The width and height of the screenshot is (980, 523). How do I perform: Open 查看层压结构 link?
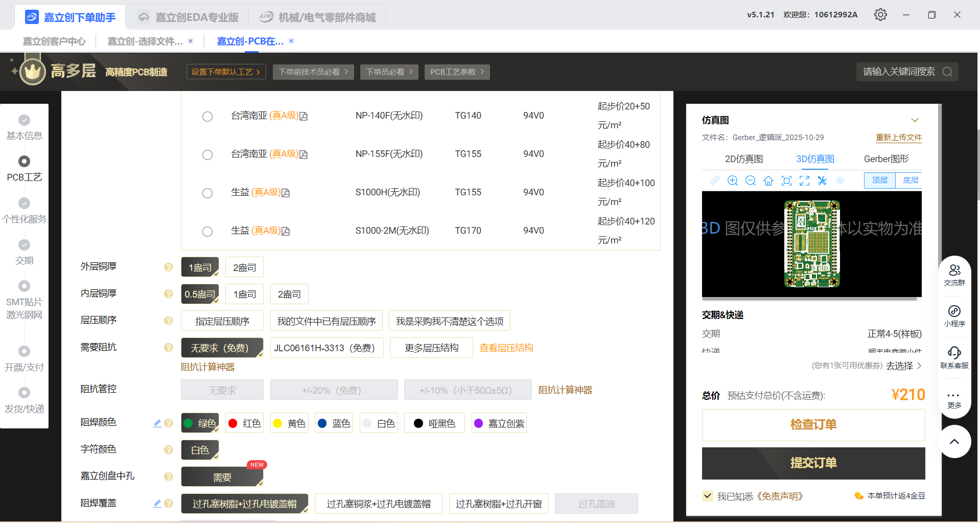click(506, 348)
